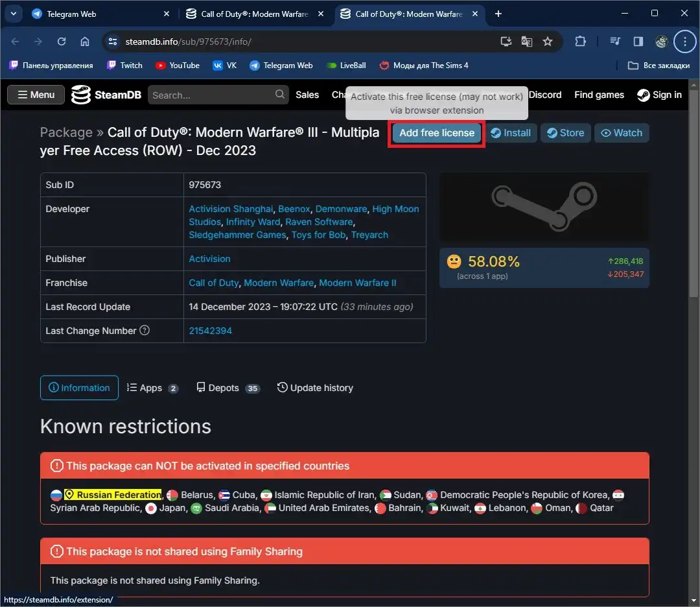The width and height of the screenshot is (700, 607).
Task: Toggle the browser side panel
Action: tap(638, 42)
